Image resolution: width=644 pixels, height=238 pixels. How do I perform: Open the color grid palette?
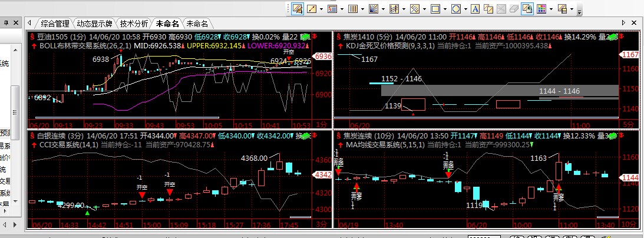pyautogui.click(x=541, y=9)
